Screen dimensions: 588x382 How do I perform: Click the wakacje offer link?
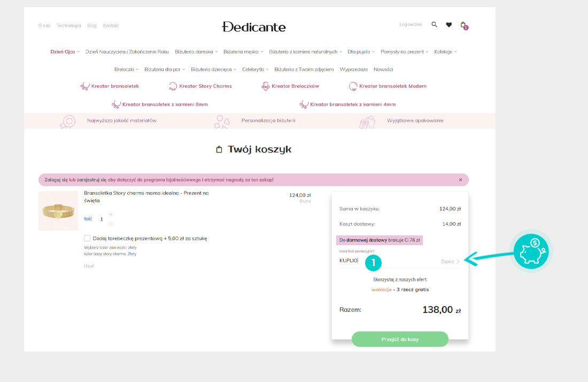click(381, 289)
